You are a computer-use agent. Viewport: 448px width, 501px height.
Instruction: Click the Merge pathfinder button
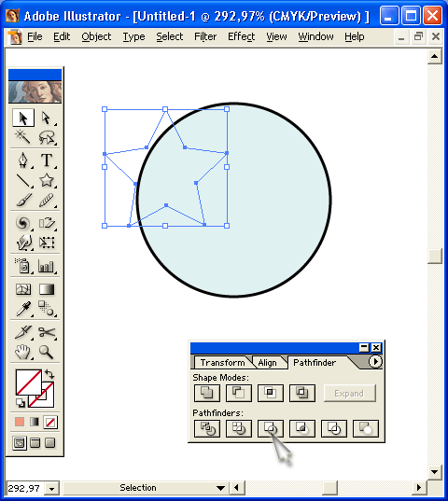click(271, 428)
